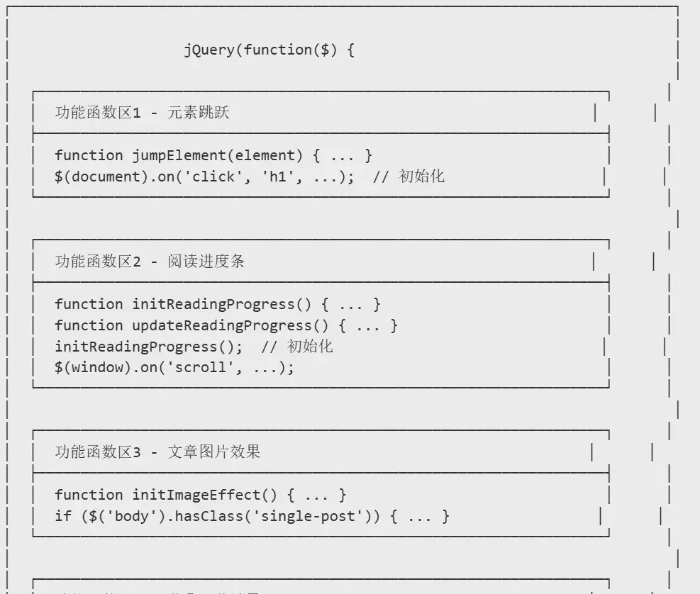Click $(document) in the click handler line
Screen dimensions: 700x594
[101, 176]
